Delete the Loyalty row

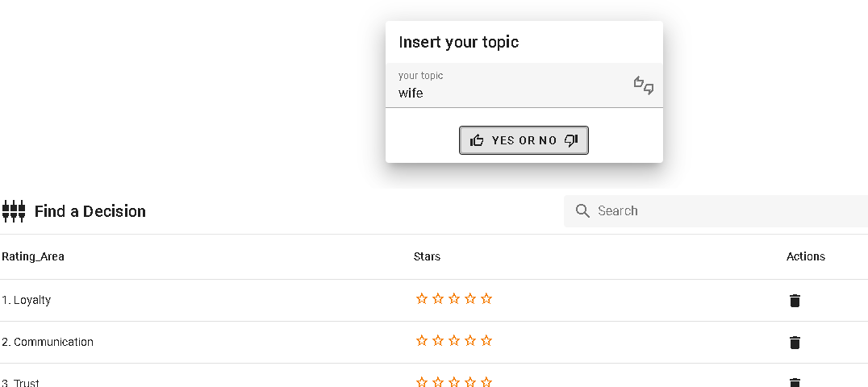(795, 301)
